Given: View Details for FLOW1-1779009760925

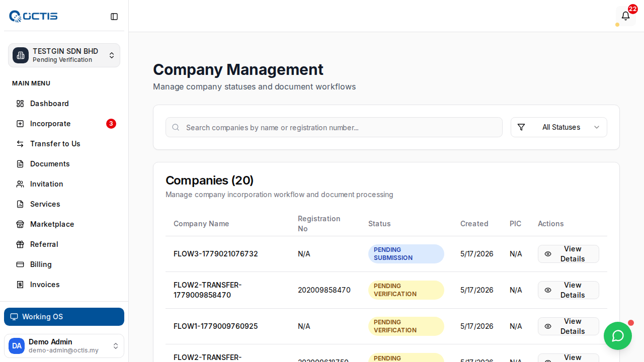Looking at the screenshot, I should coord(569,326).
